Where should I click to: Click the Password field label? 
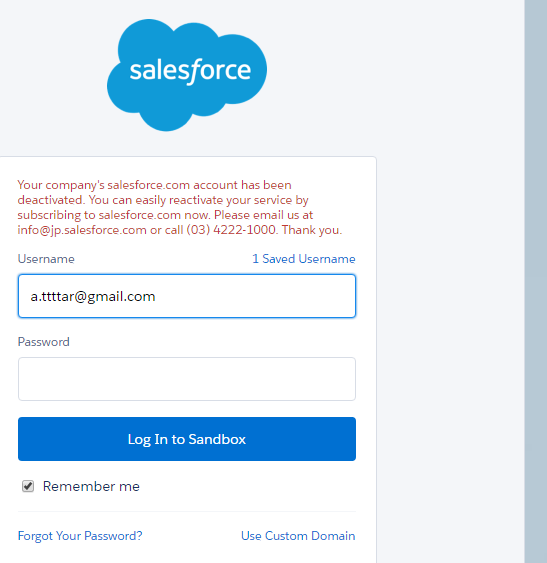(x=43, y=342)
